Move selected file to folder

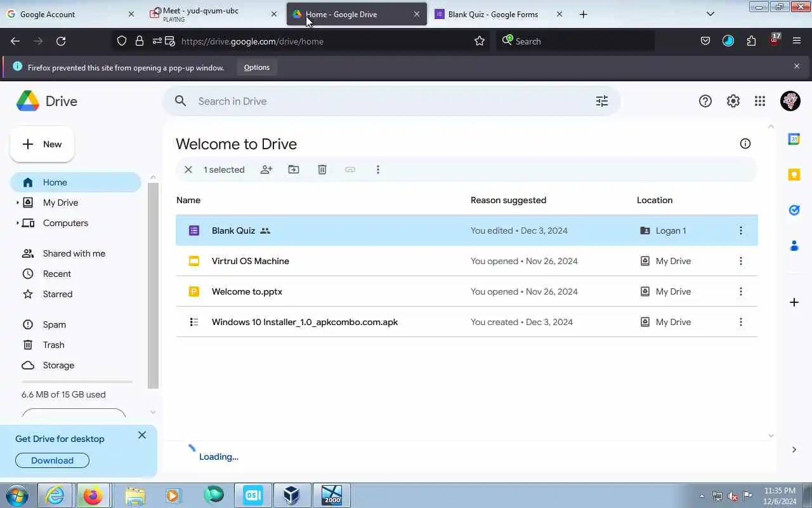(x=294, y=170)
